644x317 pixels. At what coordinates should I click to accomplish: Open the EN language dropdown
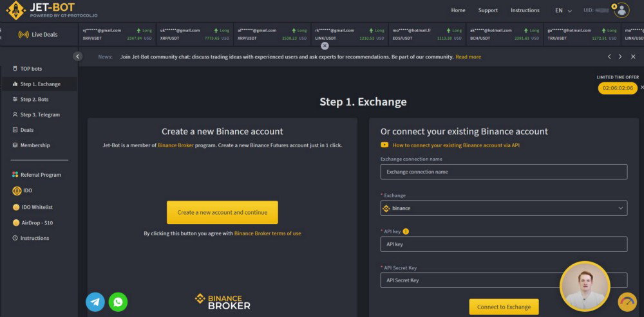(x=563, y=11)
